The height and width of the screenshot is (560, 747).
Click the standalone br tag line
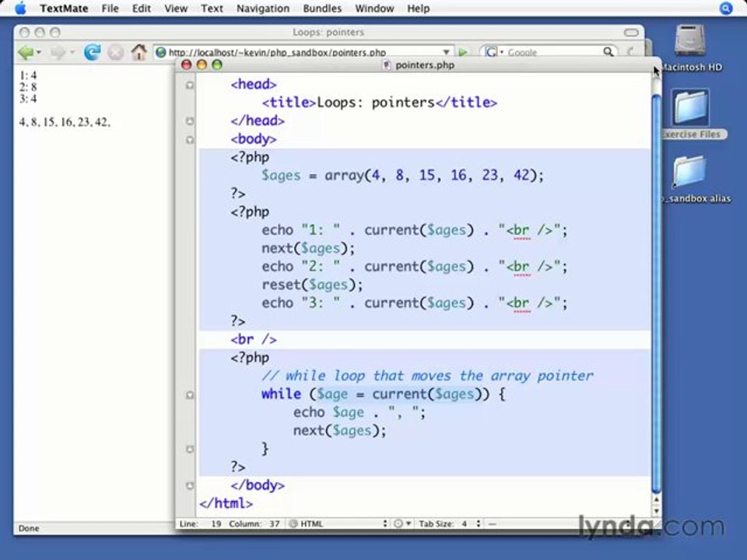click(254, 340)
